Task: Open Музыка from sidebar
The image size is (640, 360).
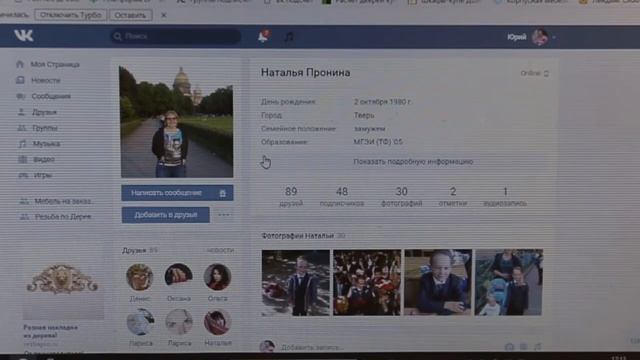Action: point(46,144)
